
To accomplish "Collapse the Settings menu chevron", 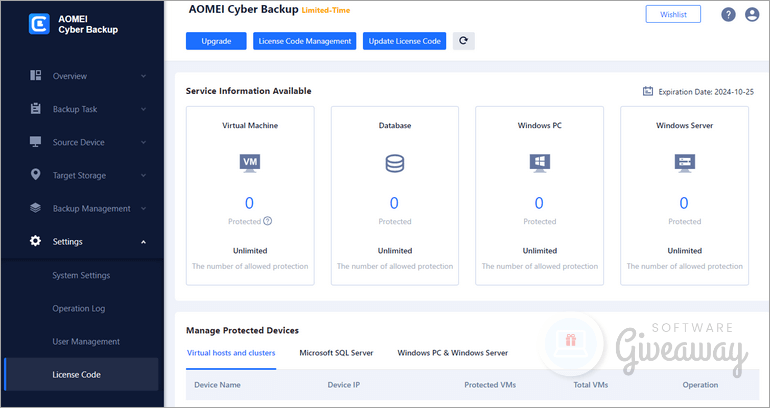I will [143, 242].
